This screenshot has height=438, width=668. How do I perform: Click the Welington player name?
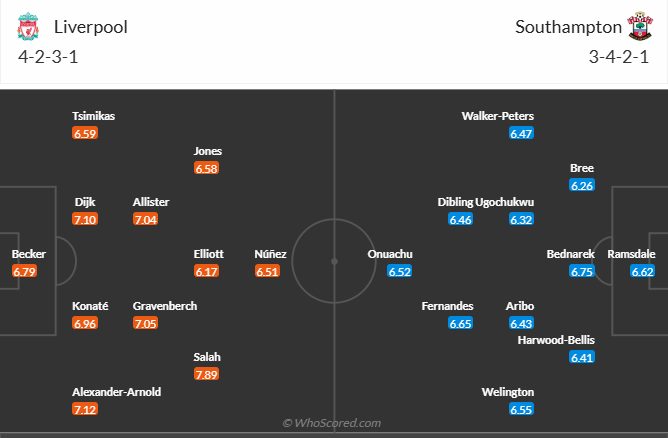point(508,392)
